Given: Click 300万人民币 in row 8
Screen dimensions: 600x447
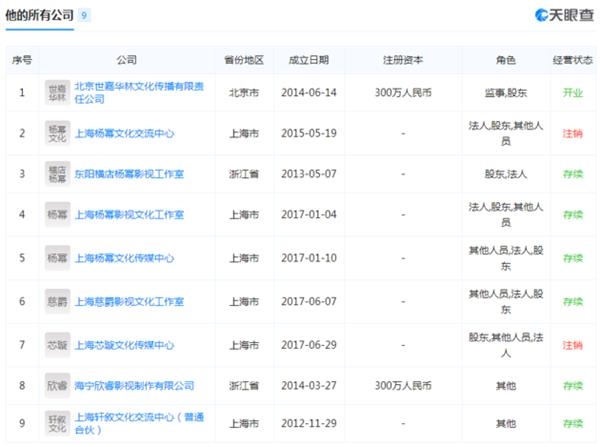Looking at the screenshot, I should [403, 385].
